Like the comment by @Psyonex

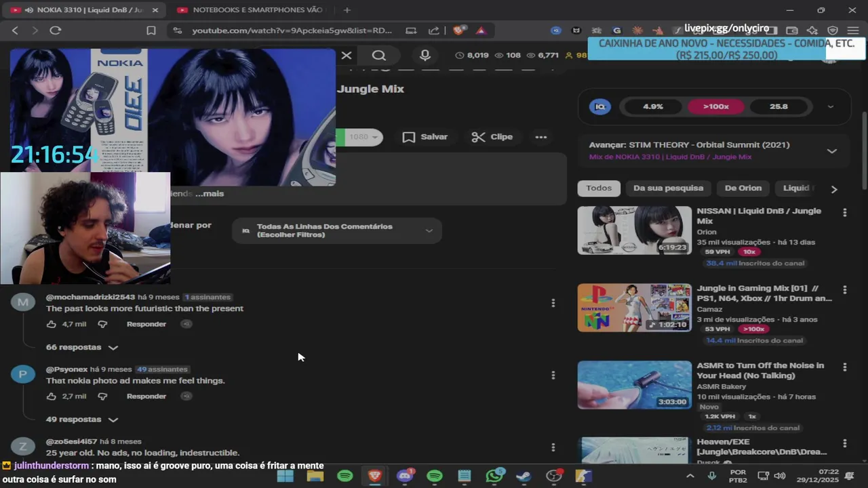click(52, 396)
